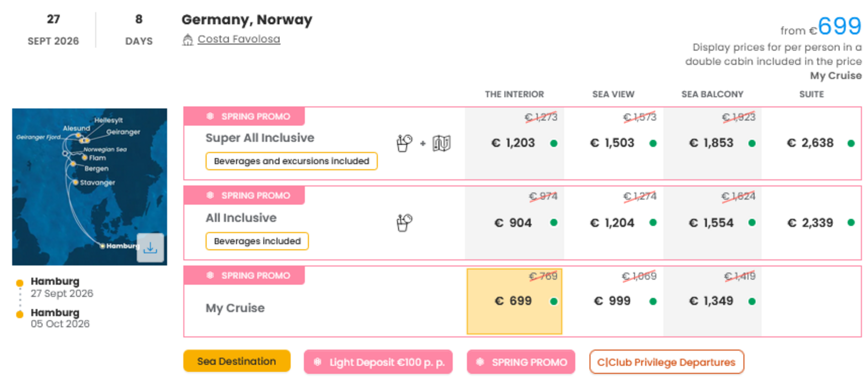
Task: Open the Costa Favolosa ship link
Action: coord(239,39)
